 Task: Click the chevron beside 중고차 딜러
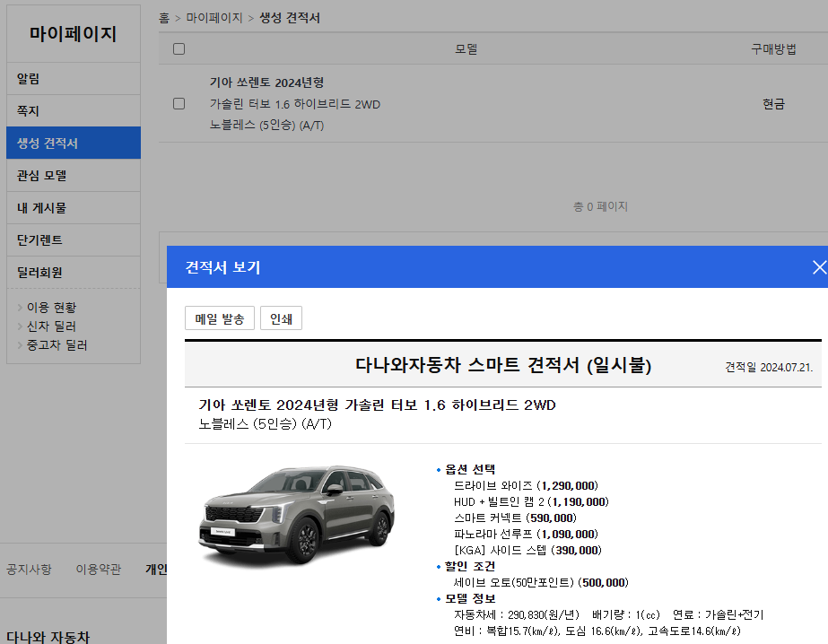[20, 345]
